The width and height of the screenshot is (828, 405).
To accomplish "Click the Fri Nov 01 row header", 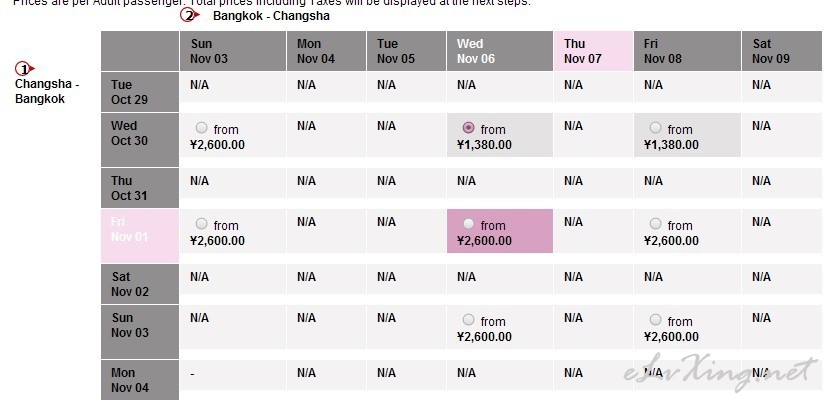I will (x=140, y=236).
